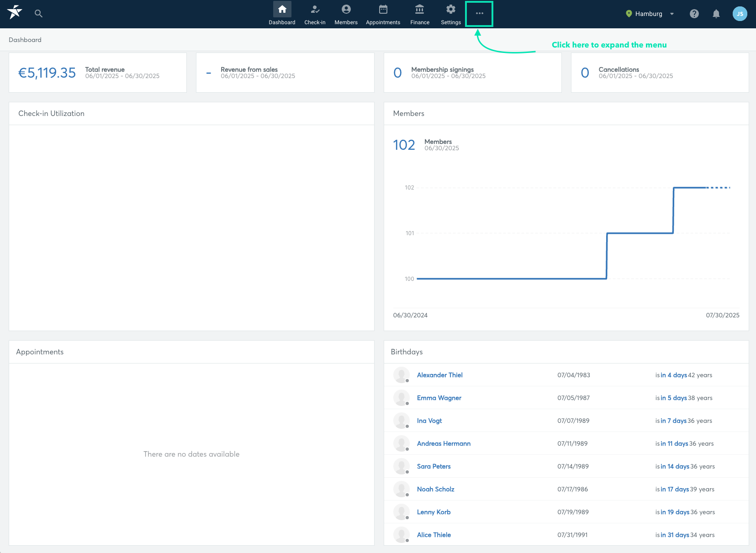
Task: Click the Total revenue €5,119.35 card
Action: pos(98,73)
